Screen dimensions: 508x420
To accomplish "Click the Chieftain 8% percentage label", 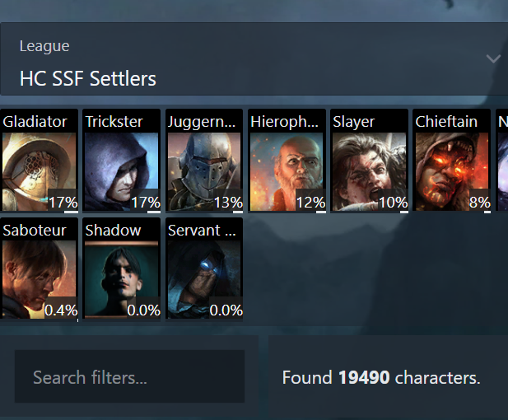I will pyautogui.click(x=480, y=203).
